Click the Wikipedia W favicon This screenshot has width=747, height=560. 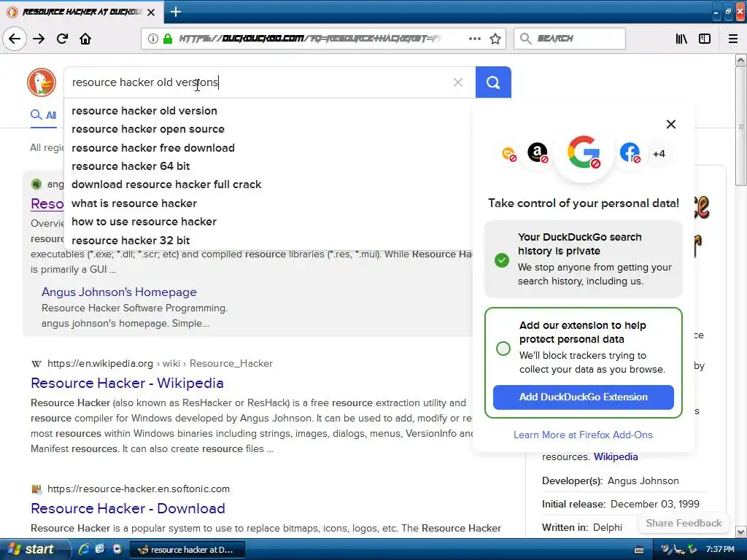point(36,364)
